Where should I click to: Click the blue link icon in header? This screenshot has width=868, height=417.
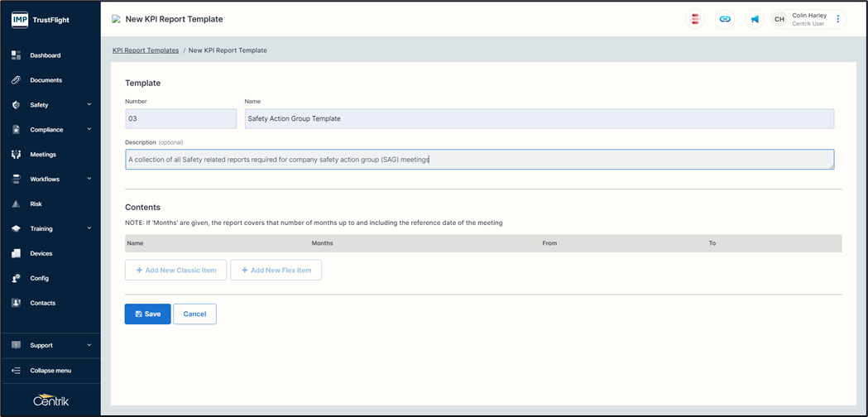725,19
